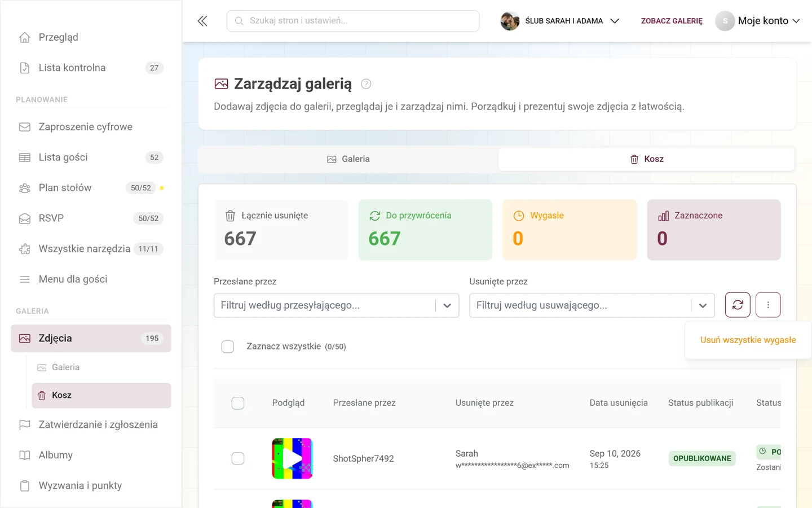Open Filtruj według przesyłającego dropdown
This screenshot has height=508, width=812.
[337, 305]
